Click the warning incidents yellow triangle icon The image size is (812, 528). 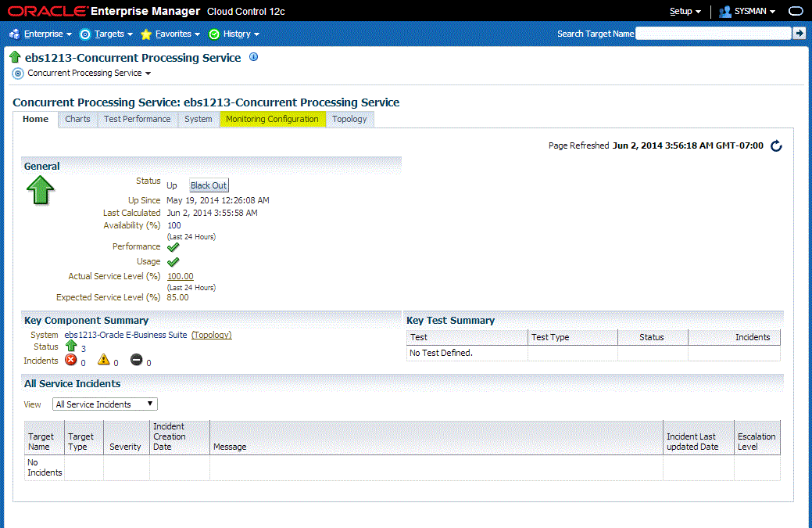pos(104,360)
